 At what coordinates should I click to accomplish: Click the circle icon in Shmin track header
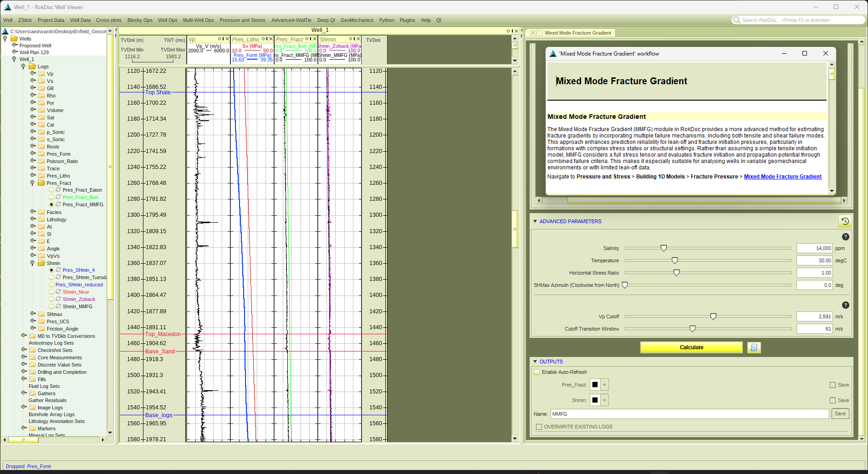(350, 39)
